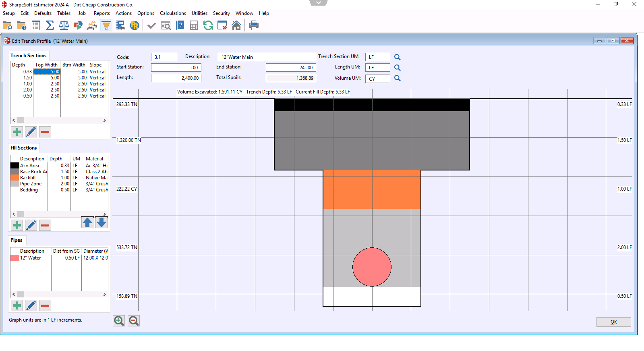Click the printer icon in toolbar
This screenshot has height=351, width=644.
(254, 26)
